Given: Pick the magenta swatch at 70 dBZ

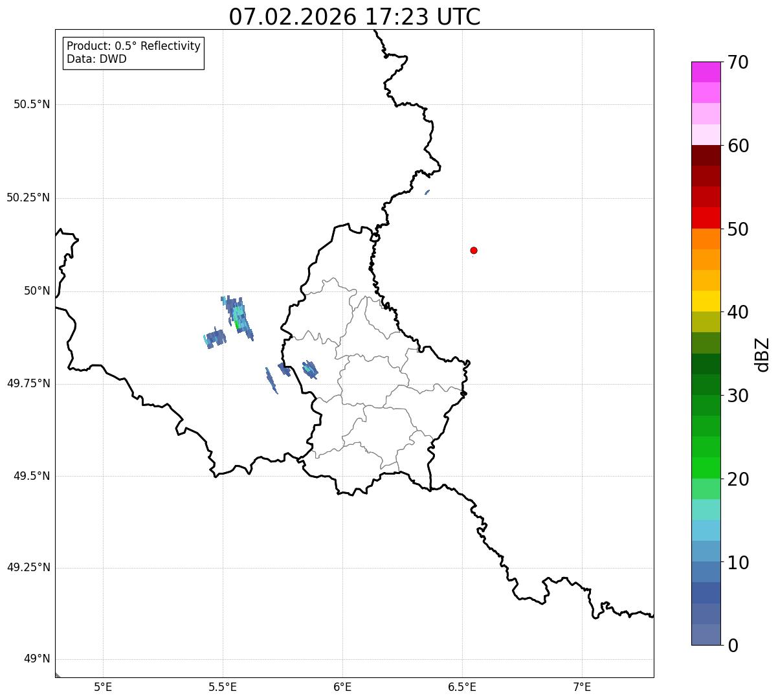Looking at the screenshot, I should point(706,72).
